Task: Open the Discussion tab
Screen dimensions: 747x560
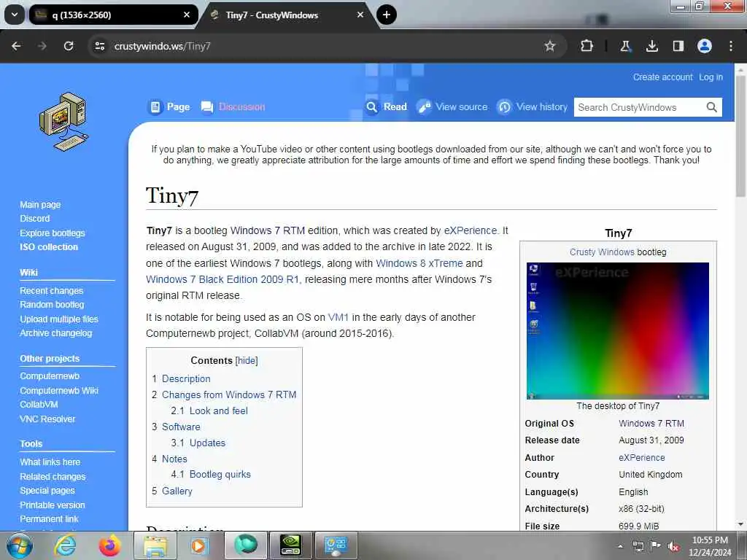Action: (233, 107)
